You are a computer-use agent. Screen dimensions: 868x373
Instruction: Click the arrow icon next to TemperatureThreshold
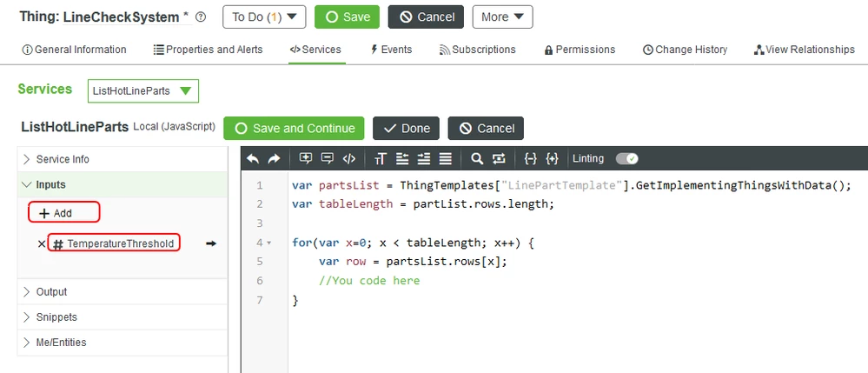click(211, 243)
